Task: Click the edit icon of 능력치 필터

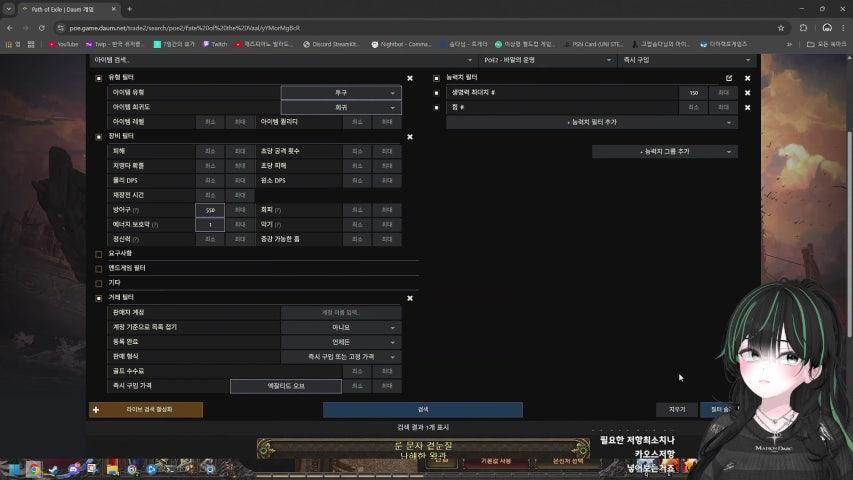Action: pyautogui.click(x=729, y=78)
